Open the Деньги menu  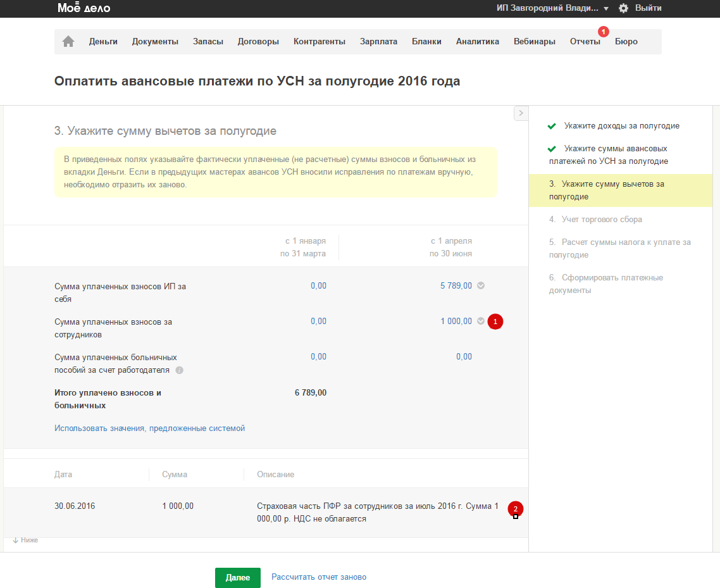pyautogui.click(x=103, y=42)
